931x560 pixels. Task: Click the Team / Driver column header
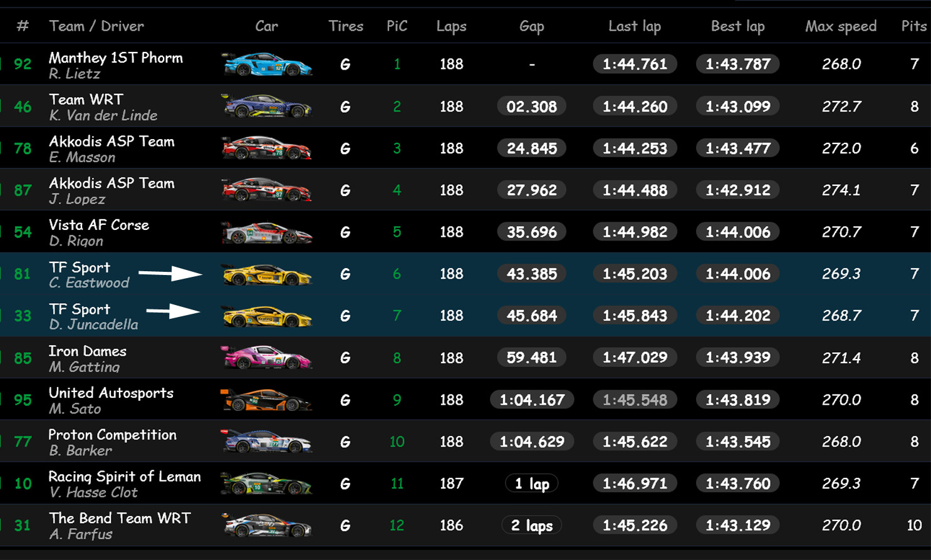96,26
